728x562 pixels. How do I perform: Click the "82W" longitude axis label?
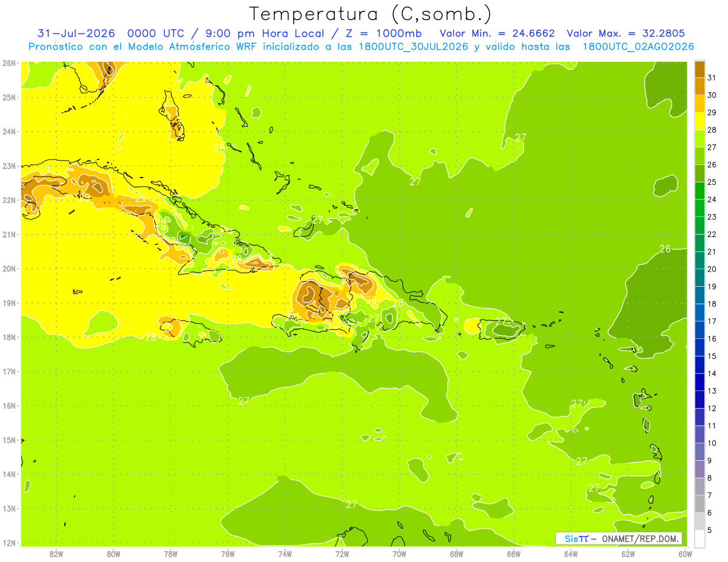click(x=56, y=554)
